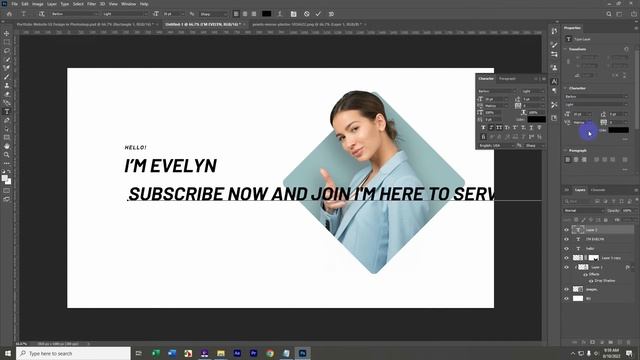
Task: Create a new layer via bottom icon
Action: click(619, 342)
